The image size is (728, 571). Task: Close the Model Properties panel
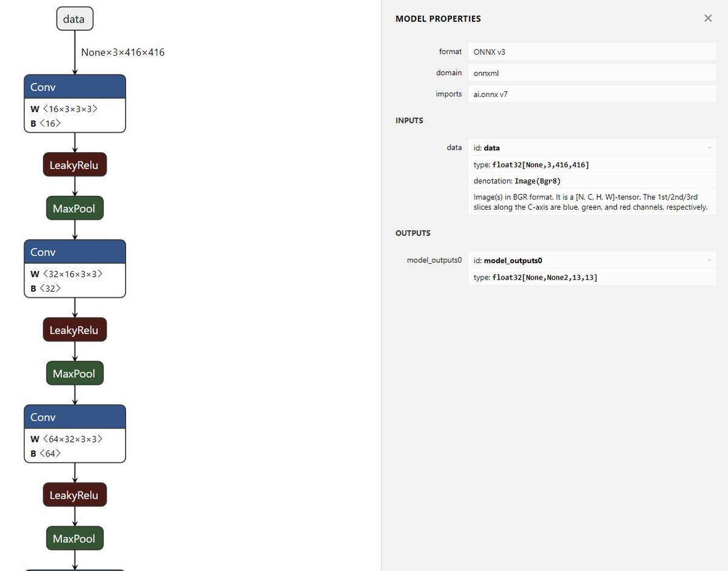point(707,18)
